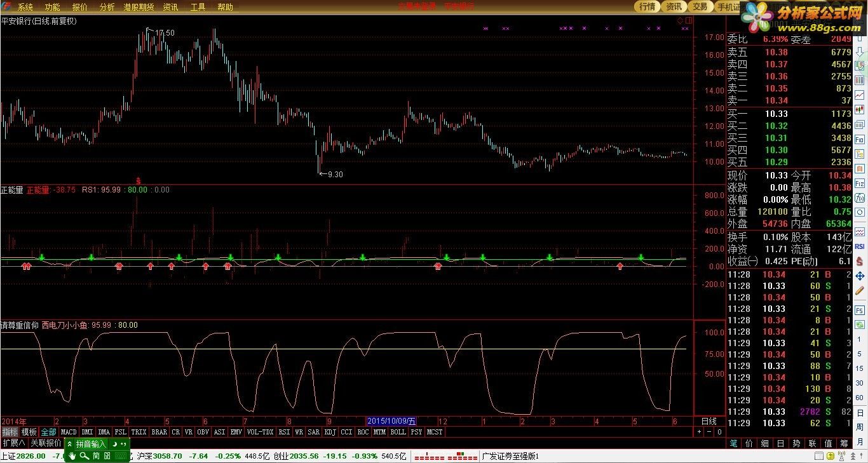Select the 势 trend tab

(x=797, y=443)
